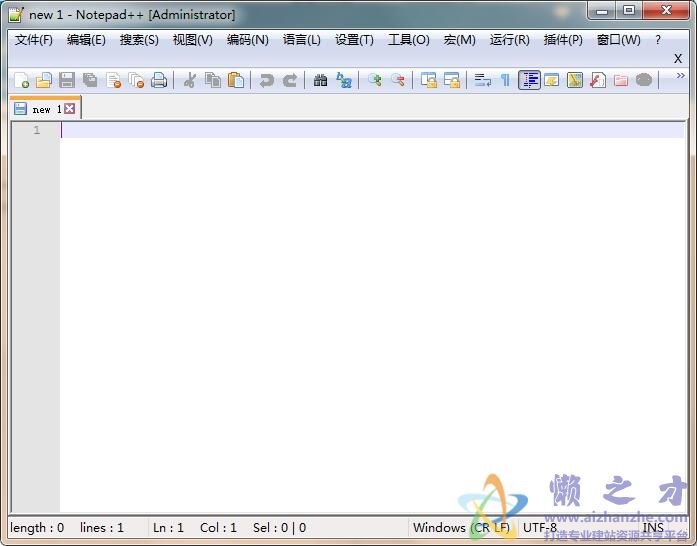
Task: Open the 语言(L) menu
Action: point(302,40)
